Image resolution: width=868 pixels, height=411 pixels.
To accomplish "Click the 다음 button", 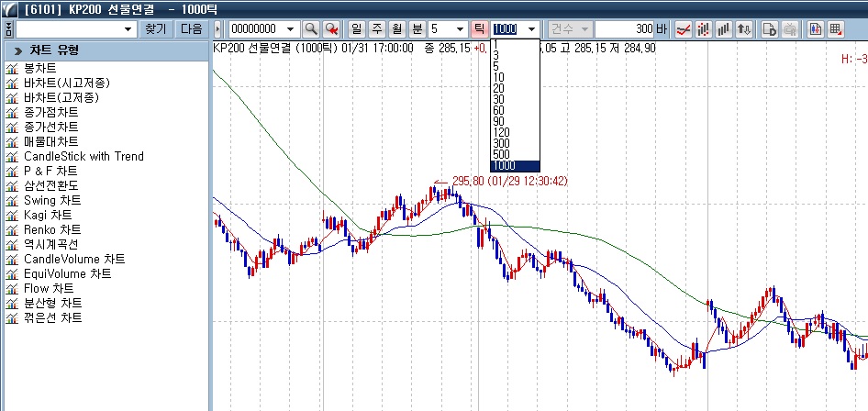I will (191, 29).
